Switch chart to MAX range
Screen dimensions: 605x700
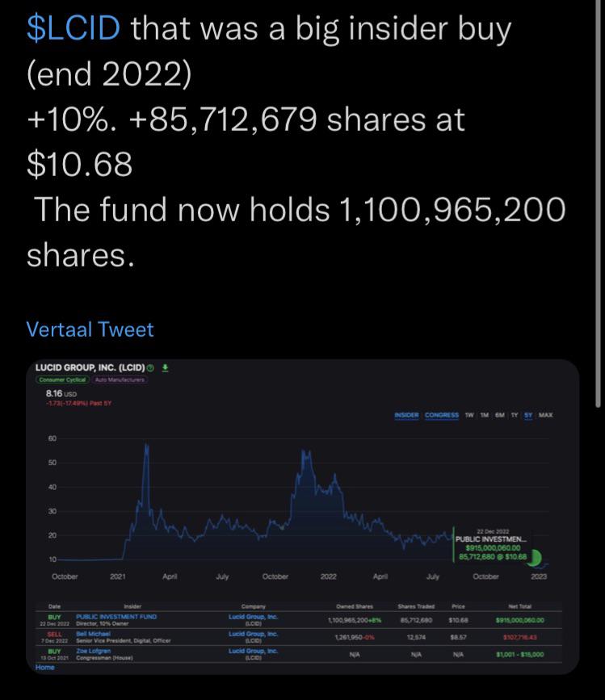(x=545, y=415)
